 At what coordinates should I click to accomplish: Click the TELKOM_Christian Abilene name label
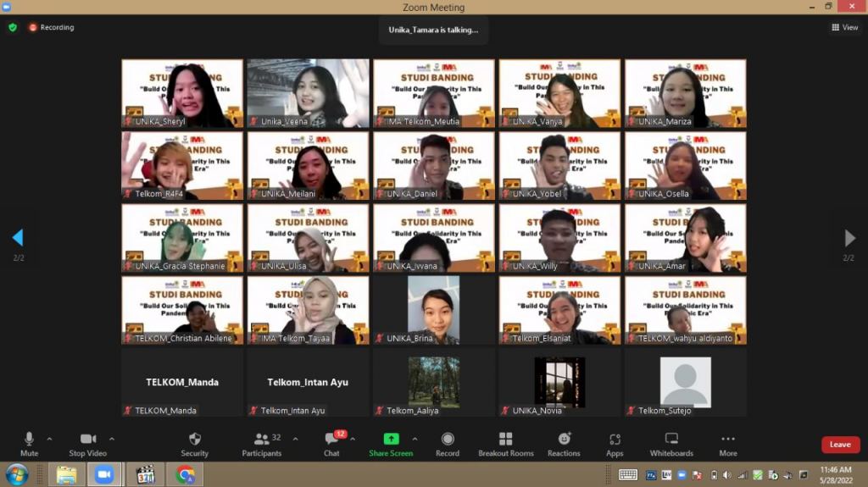pyautogui.click(x=183, y=338)
